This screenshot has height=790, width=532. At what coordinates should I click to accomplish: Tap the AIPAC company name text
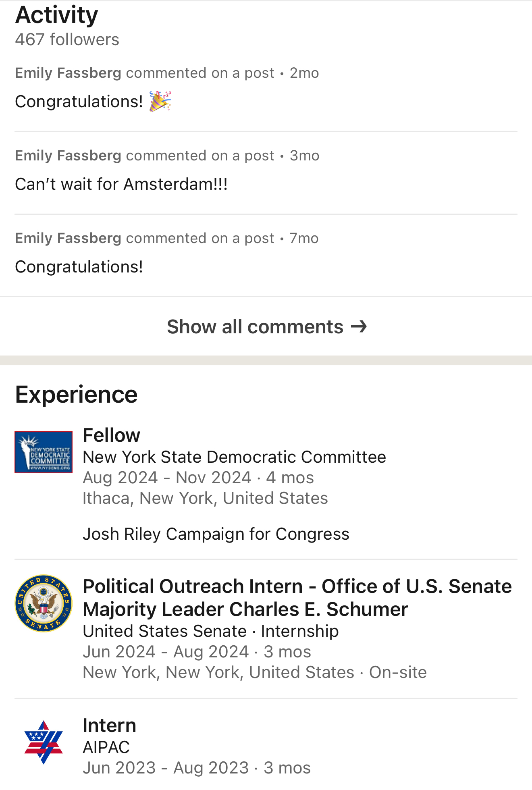106,747
